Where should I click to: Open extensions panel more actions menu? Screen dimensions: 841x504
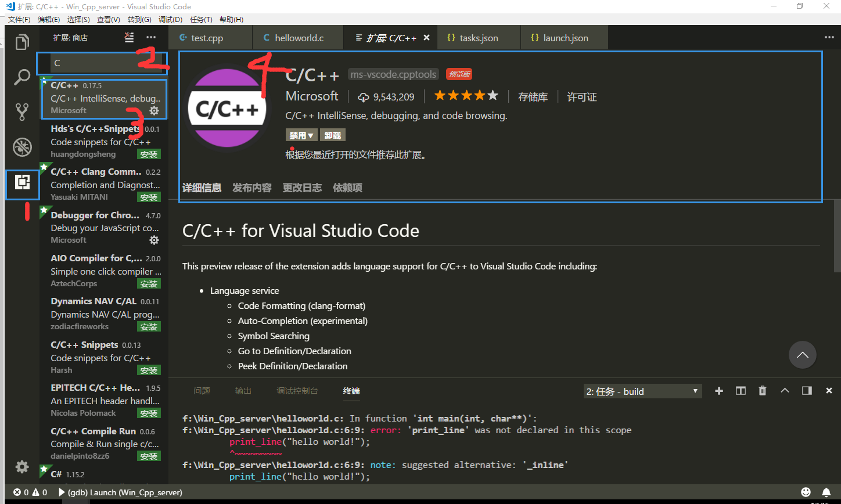pos(151,38)
